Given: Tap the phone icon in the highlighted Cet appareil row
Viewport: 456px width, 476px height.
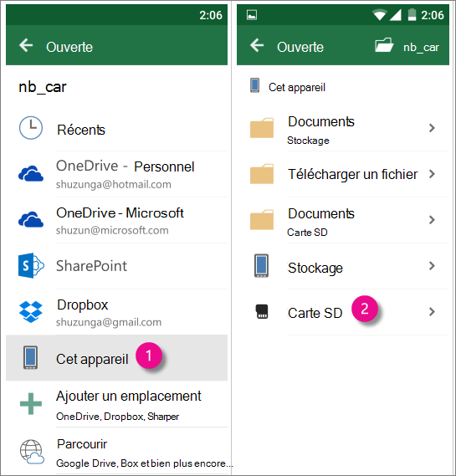Looking at the screenshot, I should pos(31,357).
